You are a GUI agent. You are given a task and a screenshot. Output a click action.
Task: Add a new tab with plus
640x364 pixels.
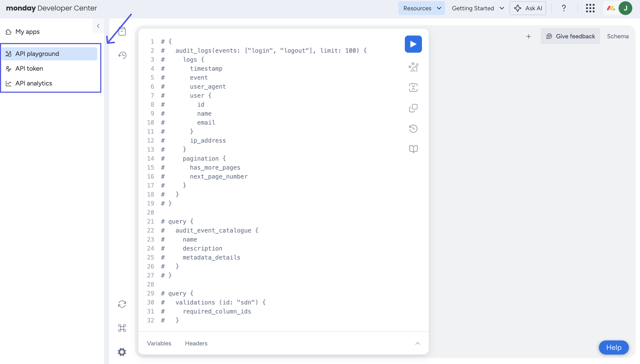[528, 36]
